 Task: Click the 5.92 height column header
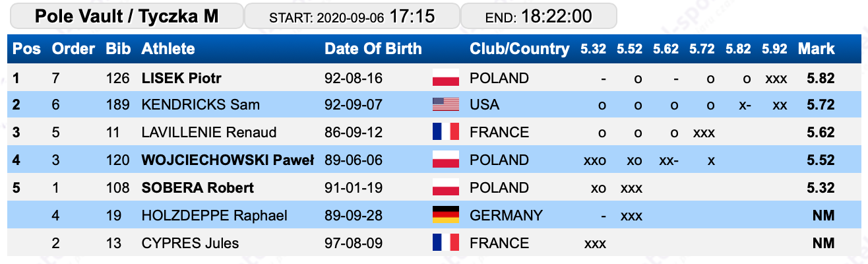[x=774, y=49]
